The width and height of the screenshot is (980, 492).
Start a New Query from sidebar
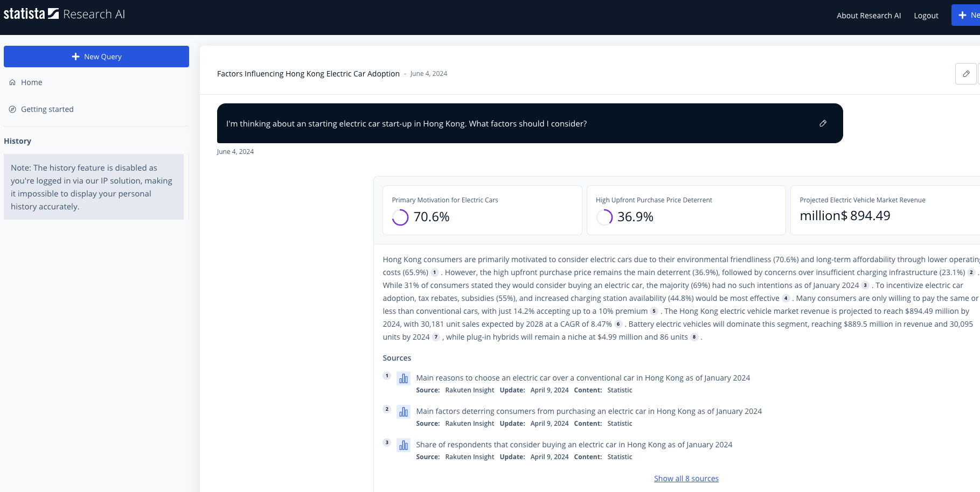pyautogui.click(x=96, y=57)
